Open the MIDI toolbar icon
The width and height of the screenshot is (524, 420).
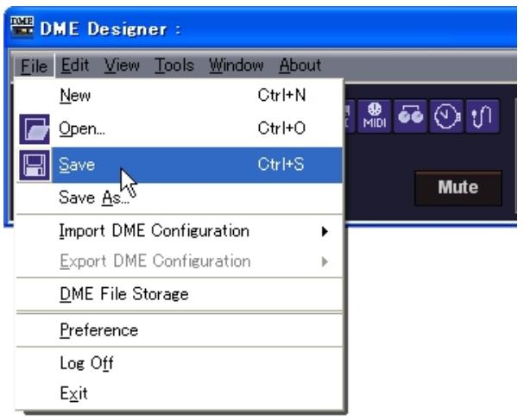pos(375,116)
